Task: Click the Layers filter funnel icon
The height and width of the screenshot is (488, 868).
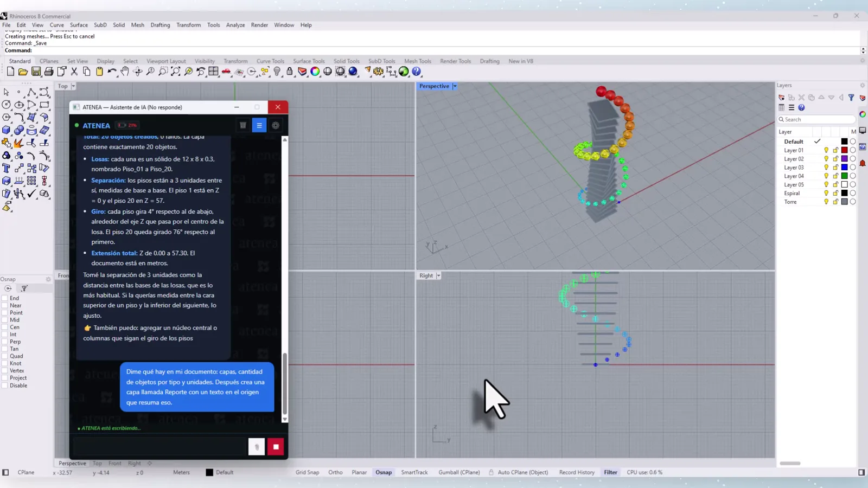Action: click(x=851, y=98)
